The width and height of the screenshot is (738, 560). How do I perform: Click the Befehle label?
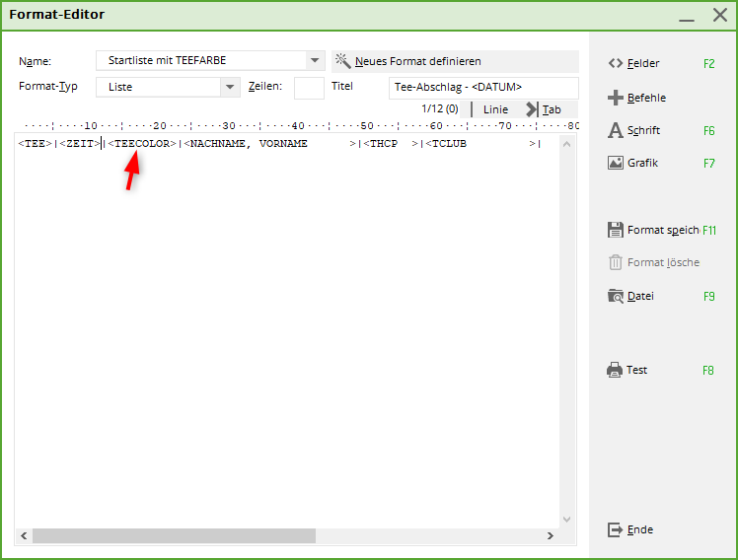646,98
